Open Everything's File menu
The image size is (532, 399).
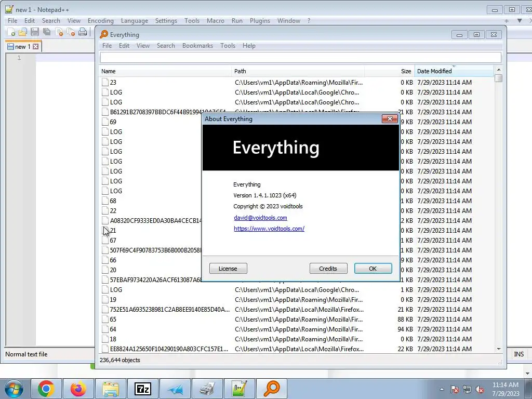(107, 46)
